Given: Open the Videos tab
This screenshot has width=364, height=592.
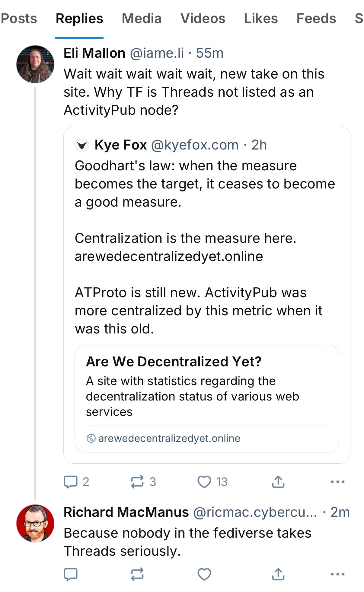Looking at the screenshot, I should coord(203,19).
